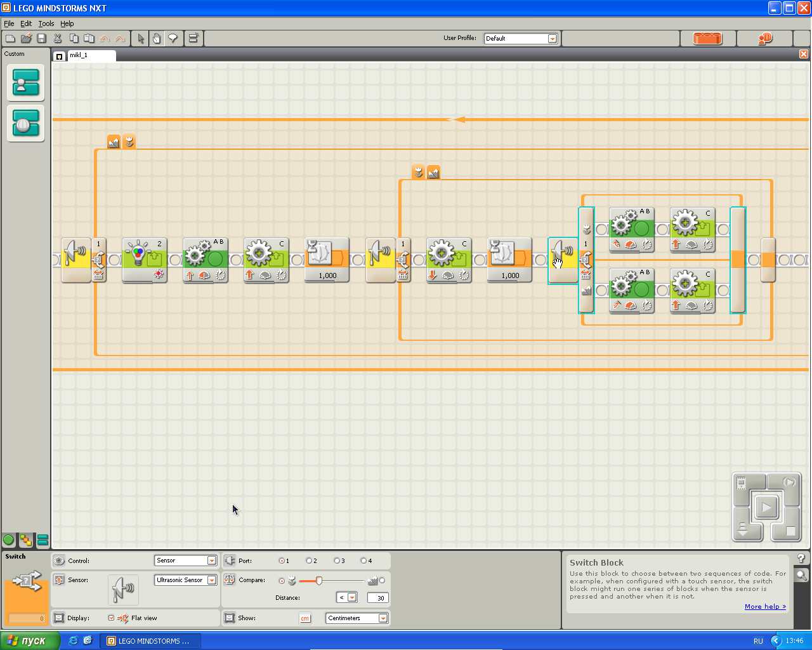This screenshot has width=812, height=650.
Task: Expand the Ultrasonic Sensor dropdown
Action: 211,580
